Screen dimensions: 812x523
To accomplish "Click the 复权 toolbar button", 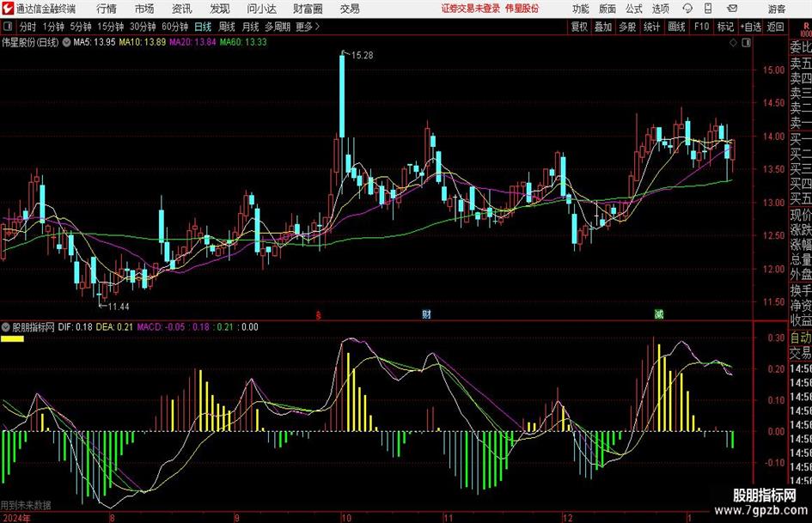I will pos(579,27).
